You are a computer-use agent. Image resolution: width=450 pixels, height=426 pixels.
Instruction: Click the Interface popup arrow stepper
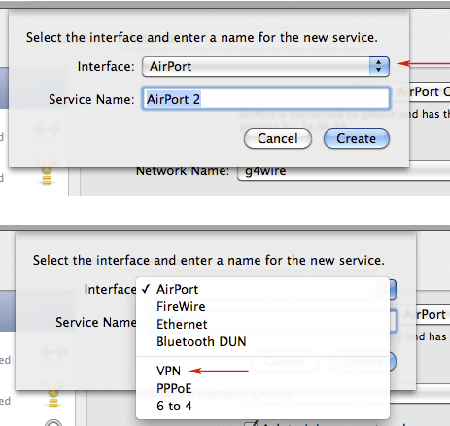pos(379,66)
